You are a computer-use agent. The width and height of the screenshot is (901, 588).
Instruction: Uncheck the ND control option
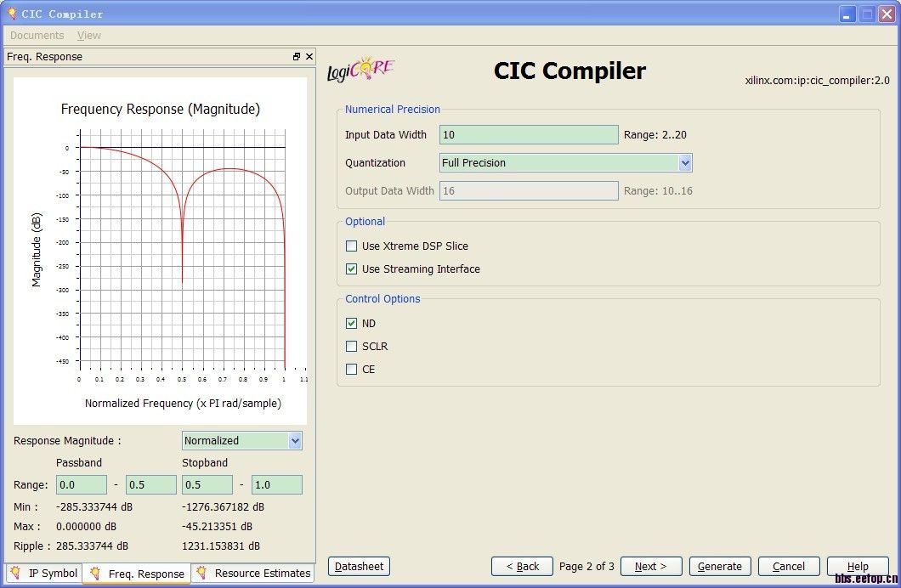pos(351,323)
